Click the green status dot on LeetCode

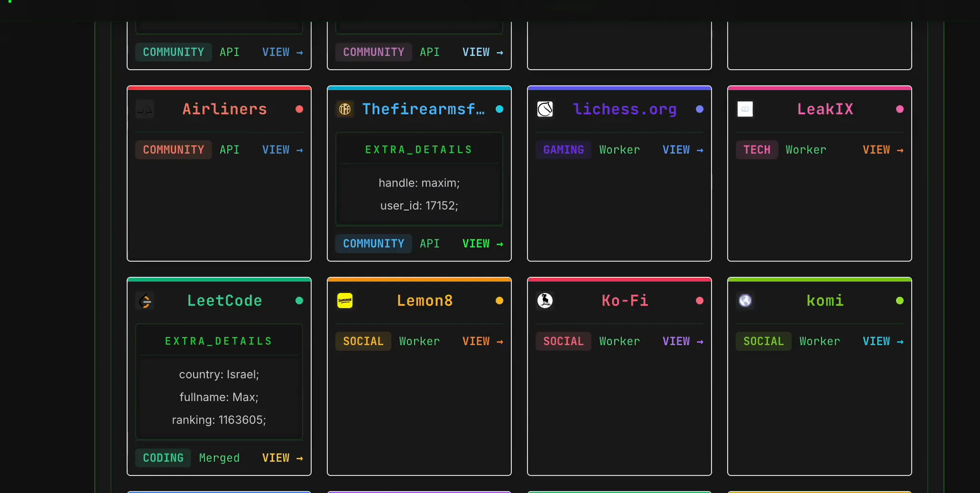point(299,301)
